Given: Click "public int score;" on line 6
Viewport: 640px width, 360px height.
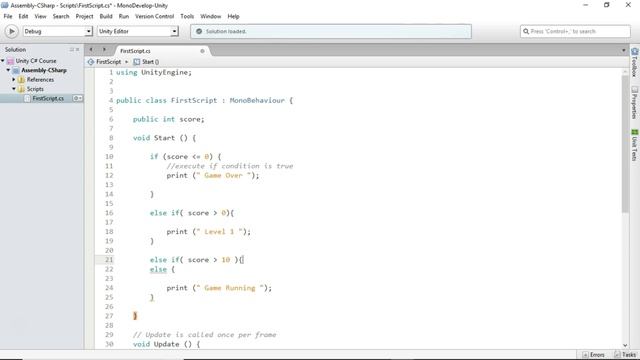Looking at the screenshot, I should click(x=169, y=119).
